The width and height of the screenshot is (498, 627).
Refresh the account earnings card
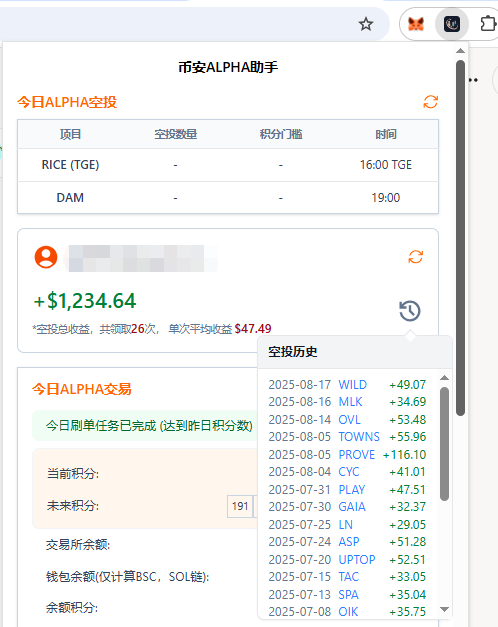coord(416,257)
